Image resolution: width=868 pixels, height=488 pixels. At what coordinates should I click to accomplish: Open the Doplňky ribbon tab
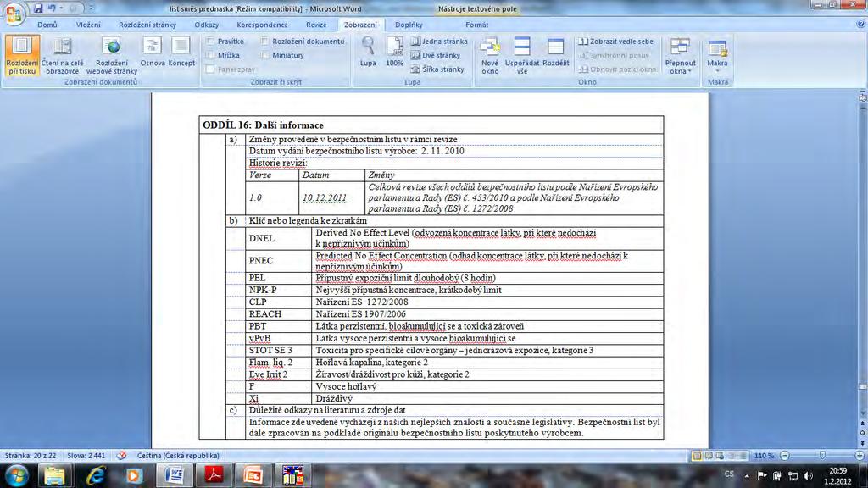pos(409,25)
